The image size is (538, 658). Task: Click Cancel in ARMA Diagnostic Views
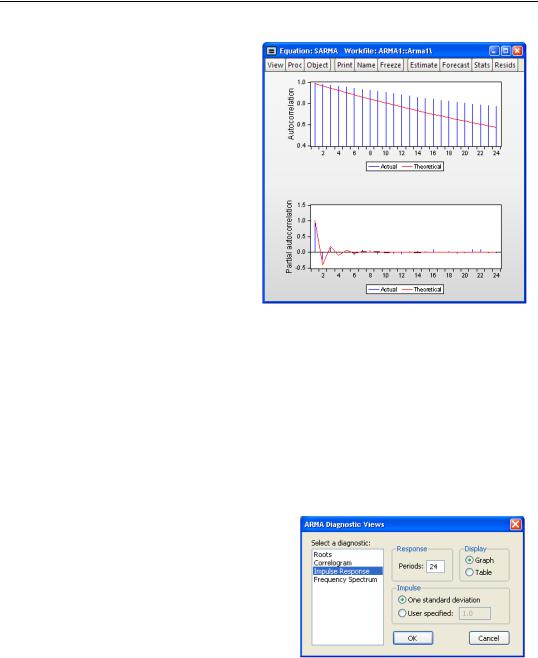coord(489,638)
